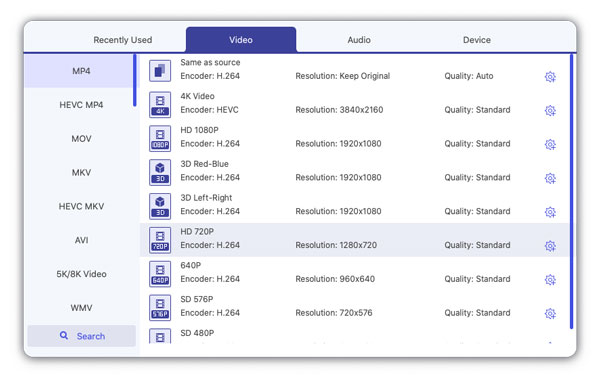Open settings gear for SD 576P preset

[550, 313]
